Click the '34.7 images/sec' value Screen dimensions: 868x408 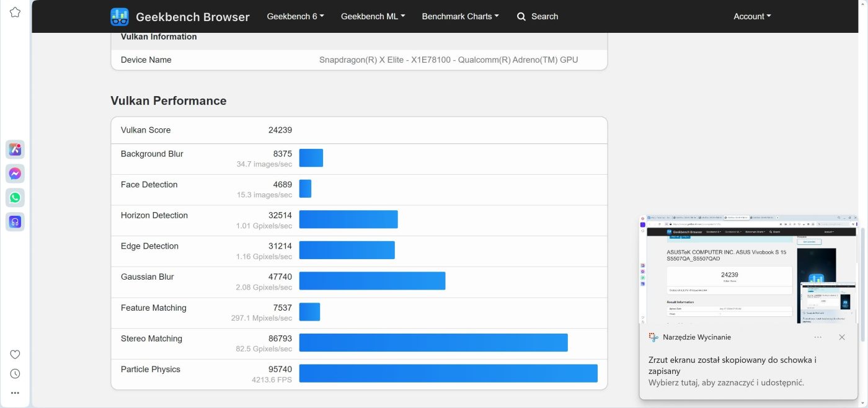[264, 164]
